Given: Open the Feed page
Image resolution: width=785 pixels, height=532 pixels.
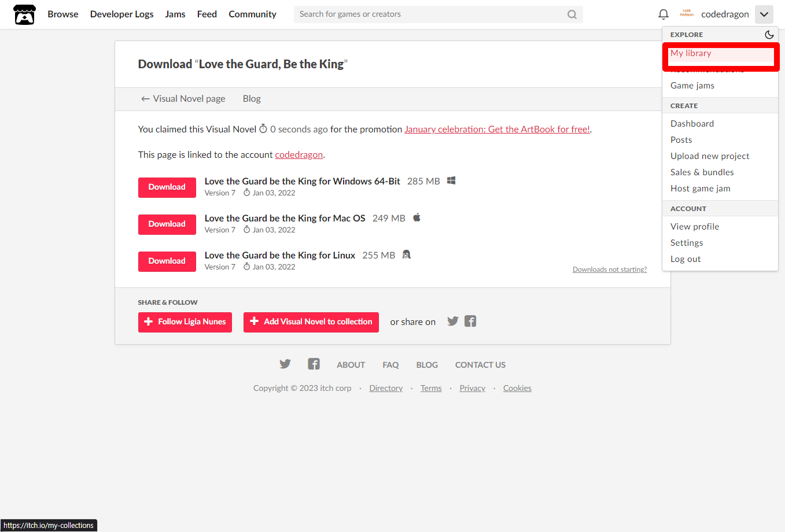Looking at the screenshot, I should click(207, 14).
